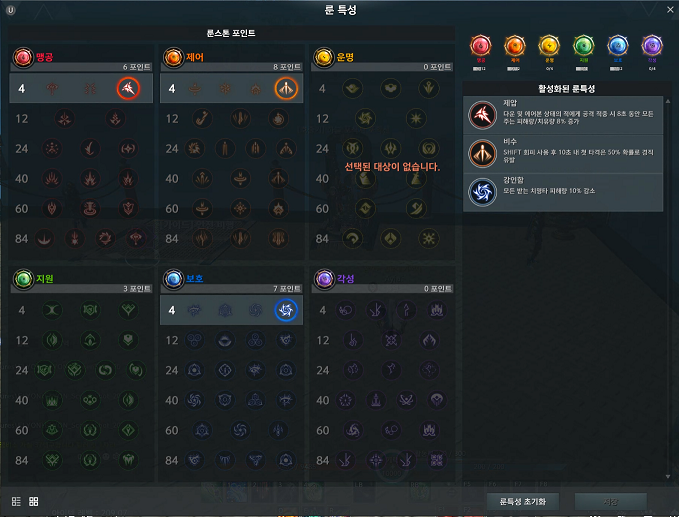The height and width of the screenshot is (517, 679).
Task: Switch to the list layout view icon
Action: pyautogui.click(x=16, y=501)
